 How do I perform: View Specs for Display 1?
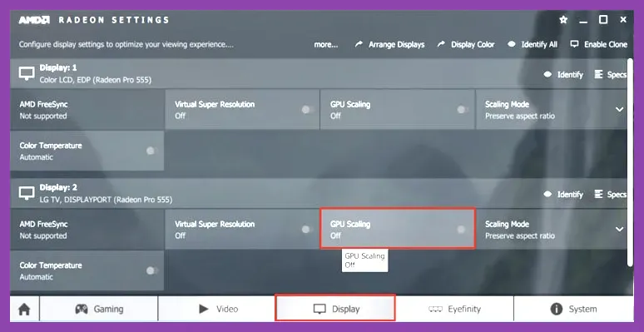pos(611,75)
